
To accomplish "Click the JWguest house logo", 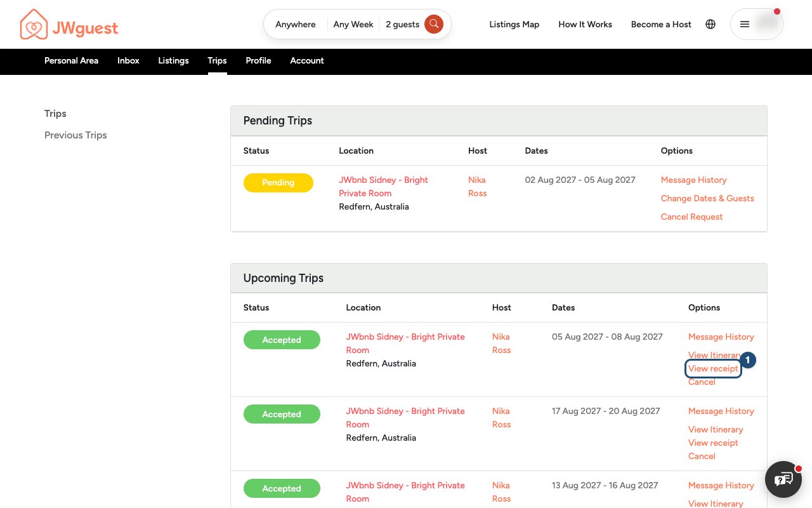I will pos(69,25).
